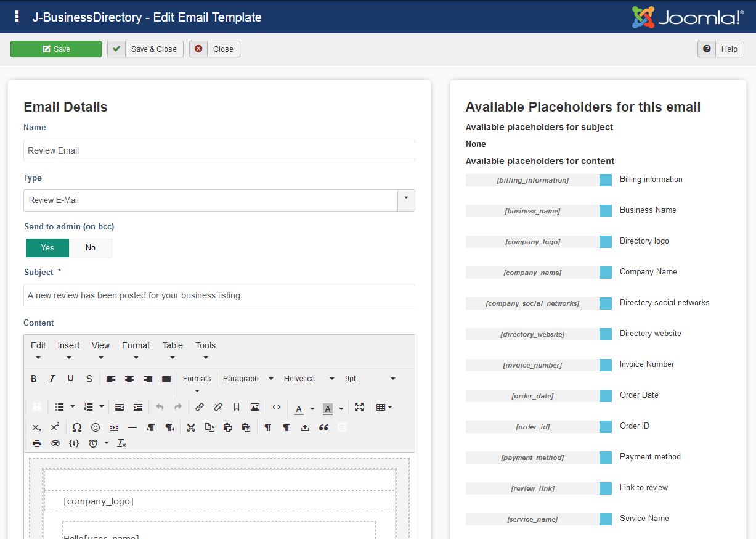Viewport: 756px width, 539px height.
Task: Underline the selected text
Action: pos(71,379)
